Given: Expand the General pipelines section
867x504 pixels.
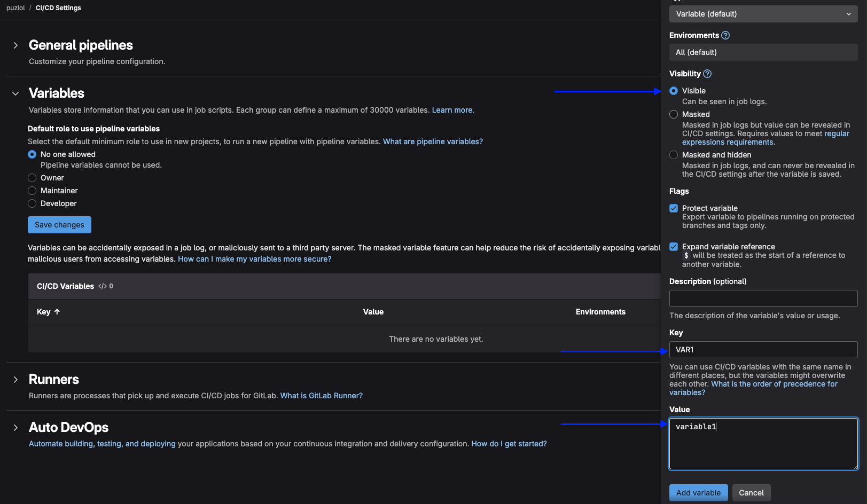Looking at the screenshot, I should (x=15, y=45).
